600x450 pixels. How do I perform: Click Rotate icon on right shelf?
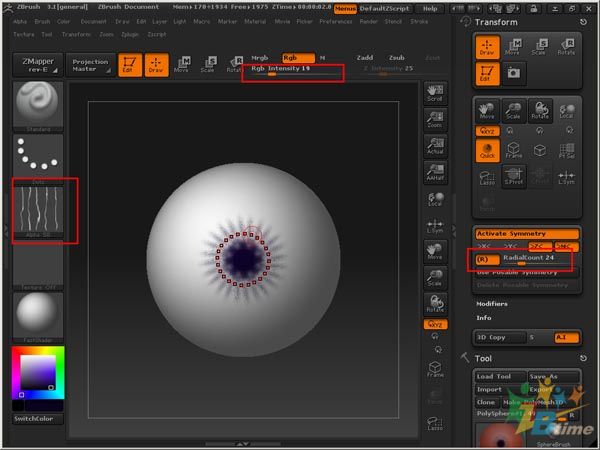435,304
